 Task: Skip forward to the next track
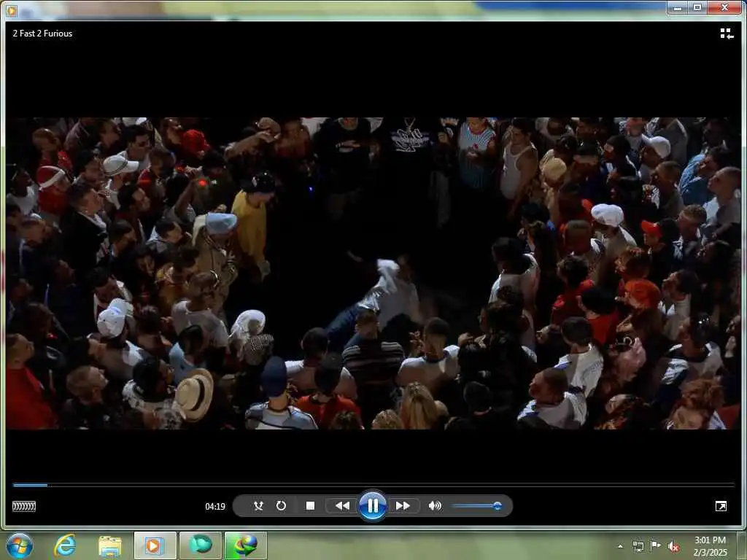(x=403, y=506)
